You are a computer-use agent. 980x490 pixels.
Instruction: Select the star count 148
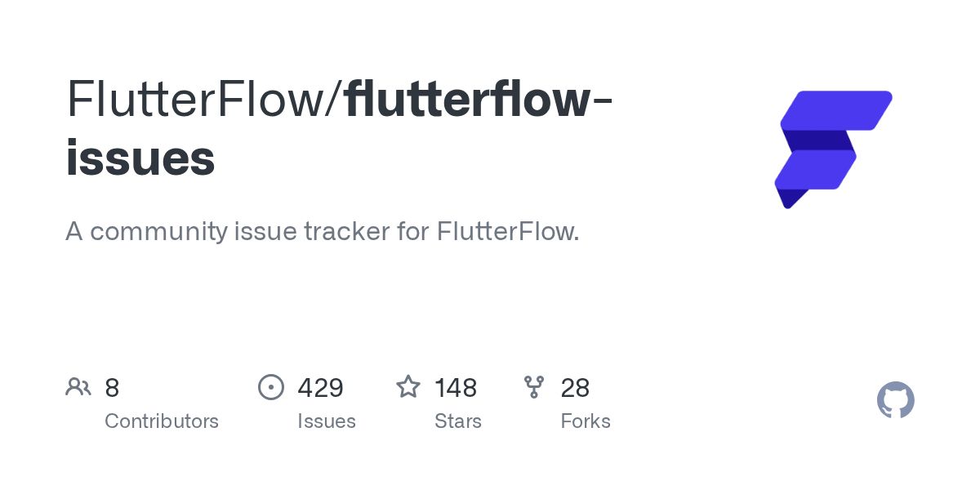pyautogui.click(x=456, y=387)
